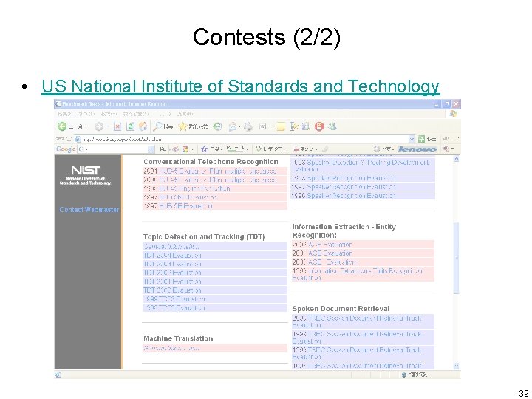This screenshot has height=399, width=532.
Task: Click the green Back arrow in Internet Explorer
Action: point(62,126)
